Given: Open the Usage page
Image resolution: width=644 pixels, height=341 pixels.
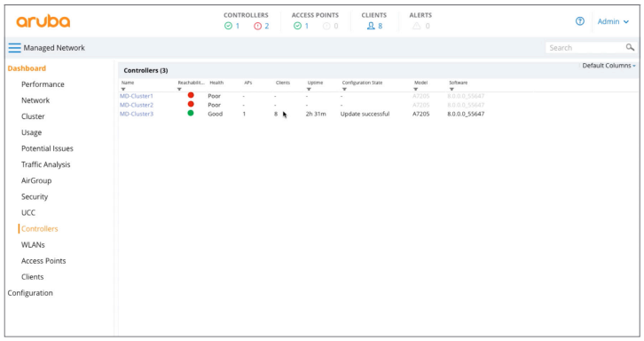Looking at the screenshot, I should [32, 132].
